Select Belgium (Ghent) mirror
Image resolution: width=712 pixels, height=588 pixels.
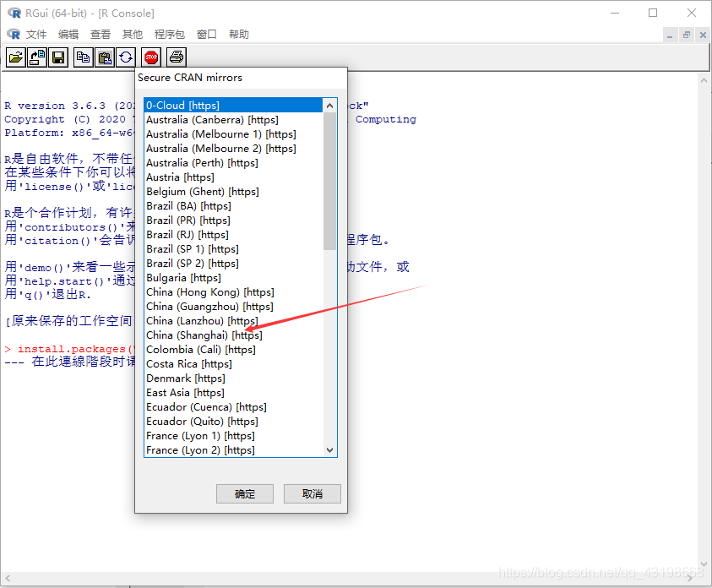233,192
